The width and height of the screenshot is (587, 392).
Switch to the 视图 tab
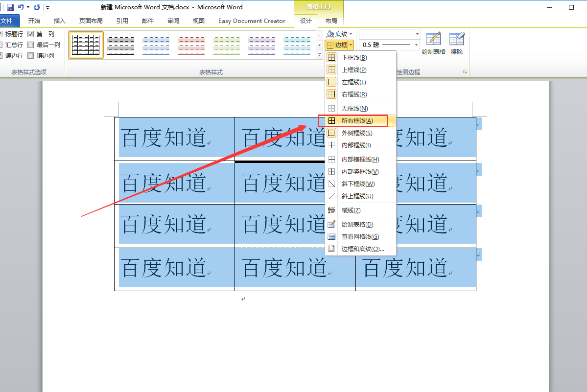[199, 21]
